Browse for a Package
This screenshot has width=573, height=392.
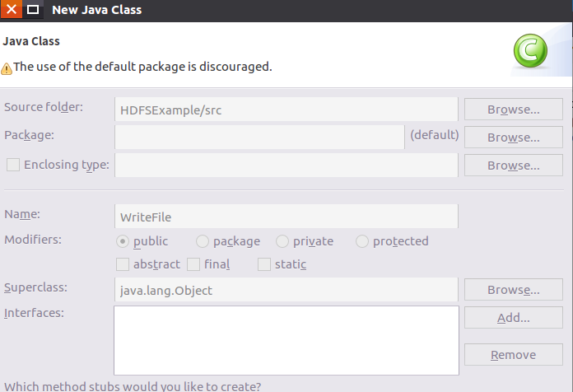(x=513, y=137)
